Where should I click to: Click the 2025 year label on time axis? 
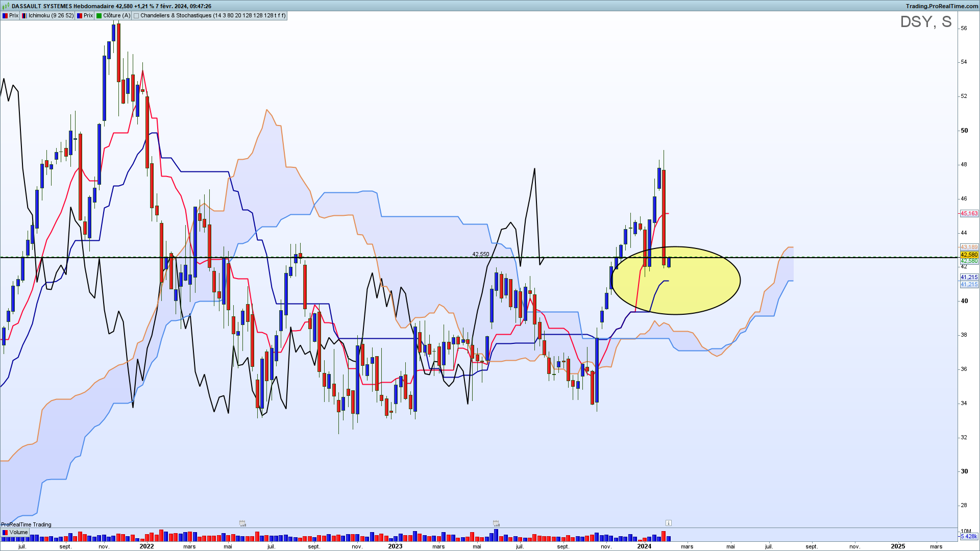tap(898, 546)
